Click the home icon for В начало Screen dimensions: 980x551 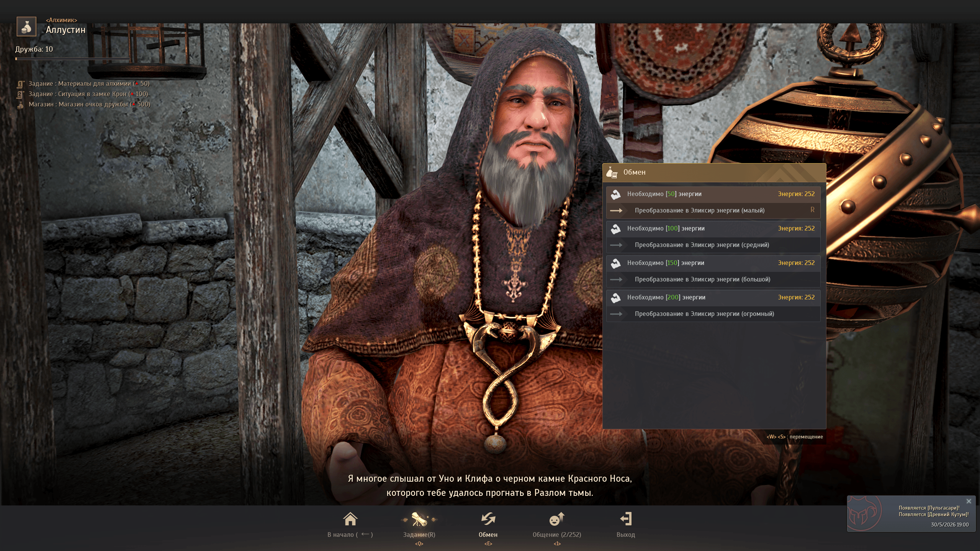pos(350,519)
